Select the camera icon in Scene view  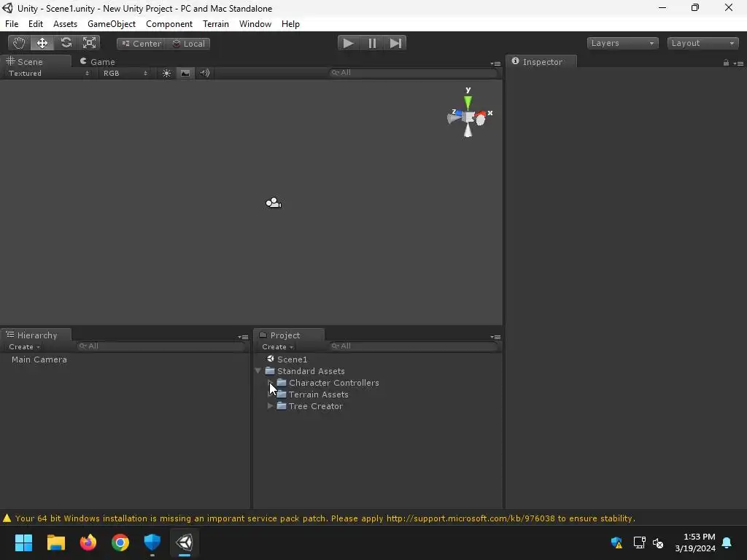click(274, 203)
